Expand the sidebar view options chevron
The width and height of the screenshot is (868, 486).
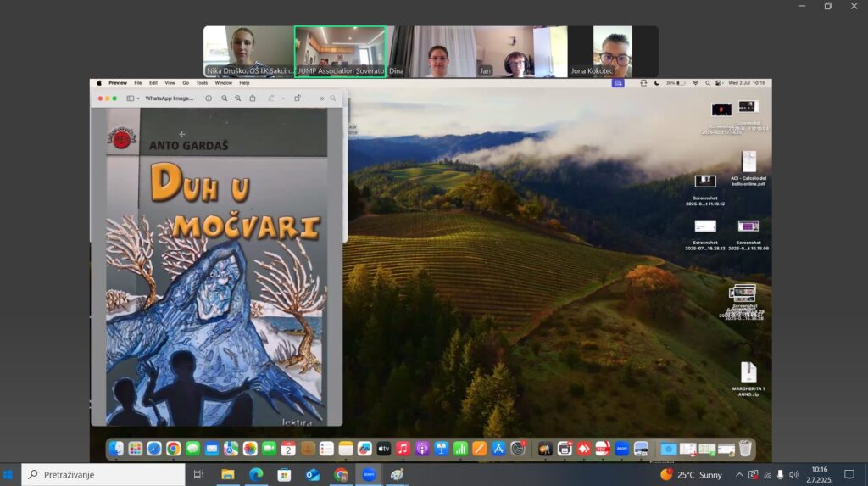[138, 98]
